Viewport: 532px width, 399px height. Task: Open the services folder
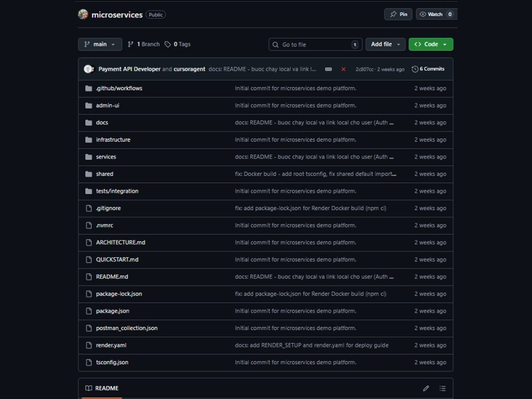click(106, 157)
